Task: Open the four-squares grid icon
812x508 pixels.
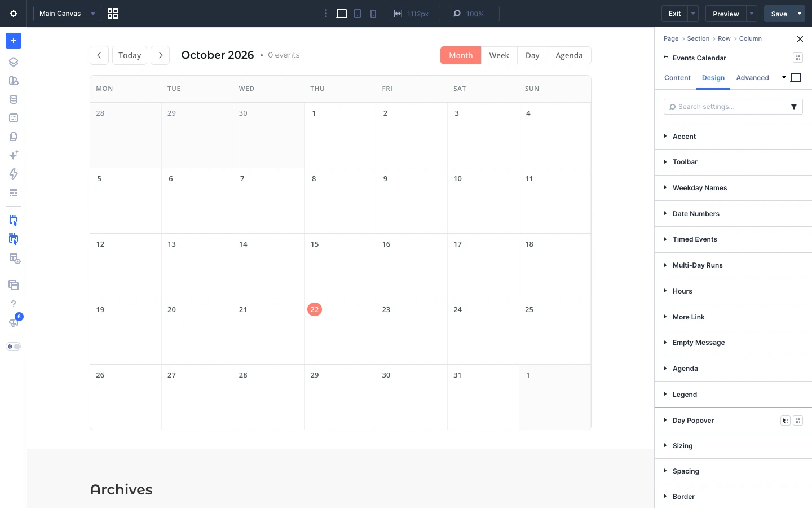Action: [113, 14]
